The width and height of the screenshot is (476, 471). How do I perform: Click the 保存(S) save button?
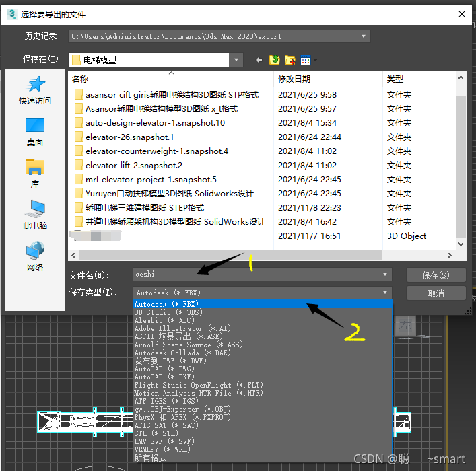[x=436, y=275]
